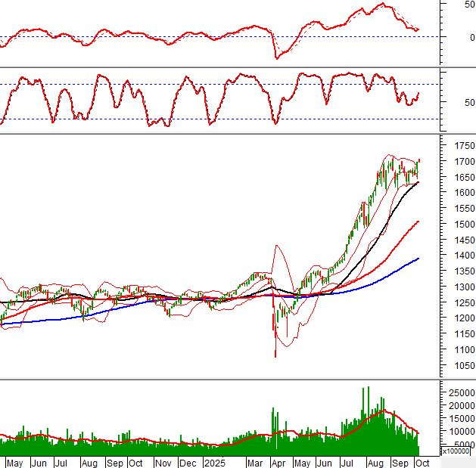Click the 1700 price axis label
This screenshot has height=468, width=476.
[x=458, y=162]
